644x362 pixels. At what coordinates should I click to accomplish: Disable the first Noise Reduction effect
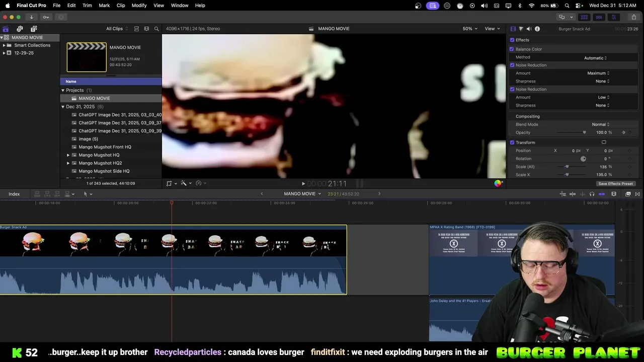tap(512, 65)
